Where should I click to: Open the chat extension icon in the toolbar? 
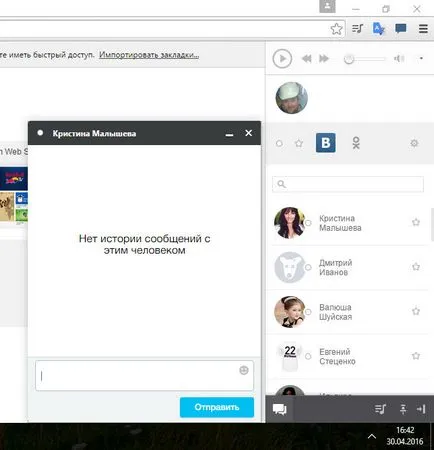tap(400, 28)
